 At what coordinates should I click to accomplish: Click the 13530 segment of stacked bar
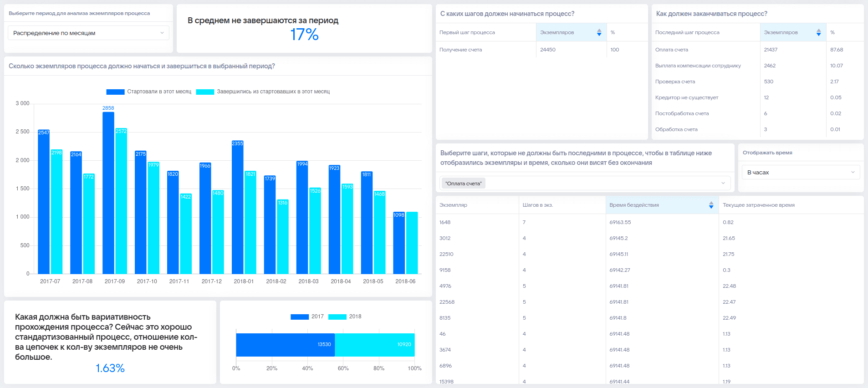[x=285, y=345]
